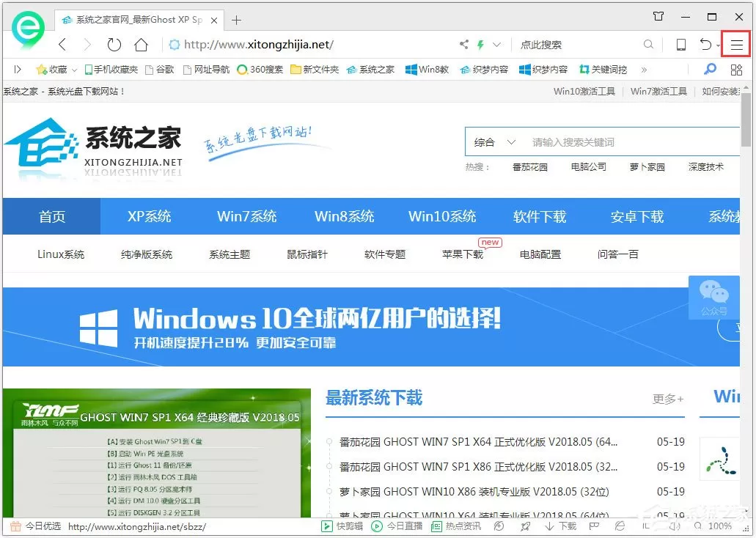The image size is (756, 538).
Task: Open the Win8教 bookmark
Action: (x=427, y=70)
